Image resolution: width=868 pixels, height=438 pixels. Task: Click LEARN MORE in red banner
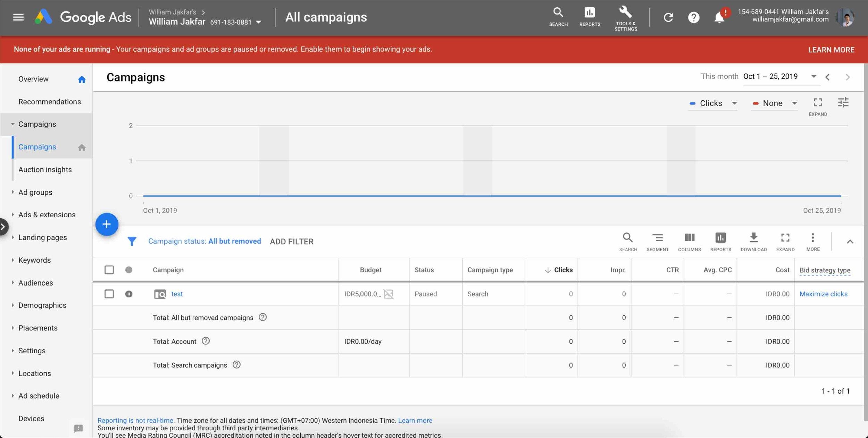[x=831, y=50]
